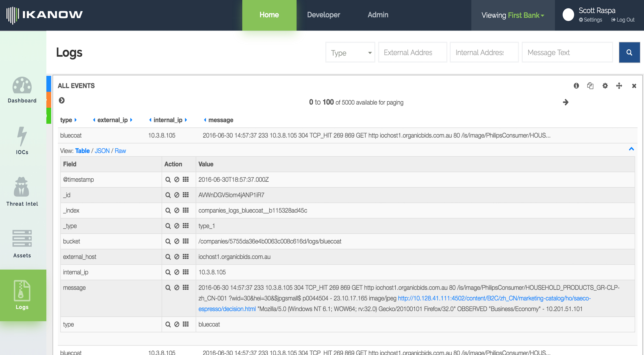The height and width of the screenshot is (355, 644).
Task: Move type column right arrow
Action: point(75,120)
